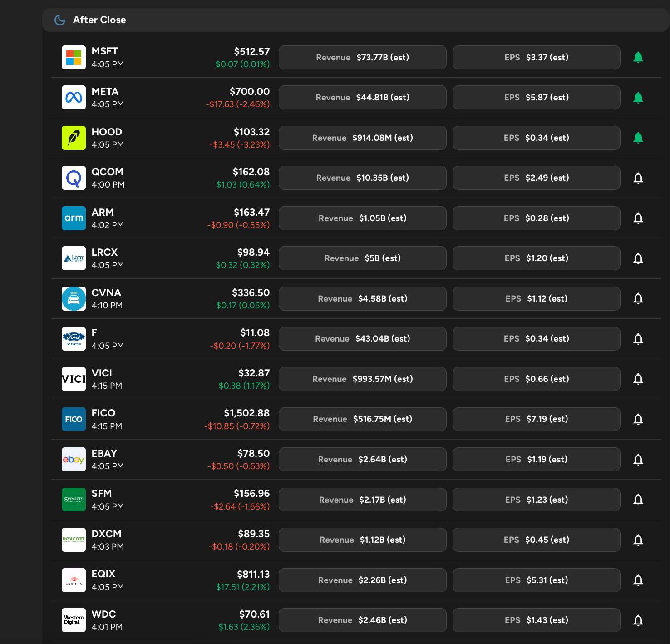Viewport: 670px width, 644px height.
Task: Select the QCOM ticker name
Action: (108, 172)
